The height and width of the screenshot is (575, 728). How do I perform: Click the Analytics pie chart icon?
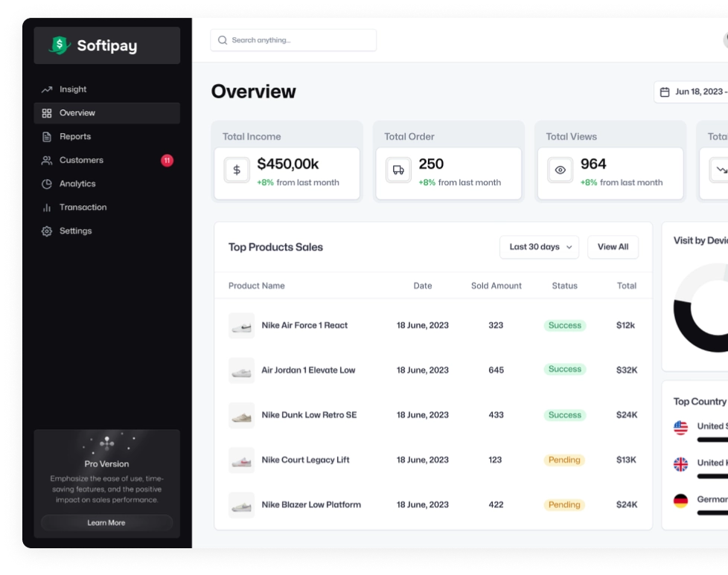point(47,184)
